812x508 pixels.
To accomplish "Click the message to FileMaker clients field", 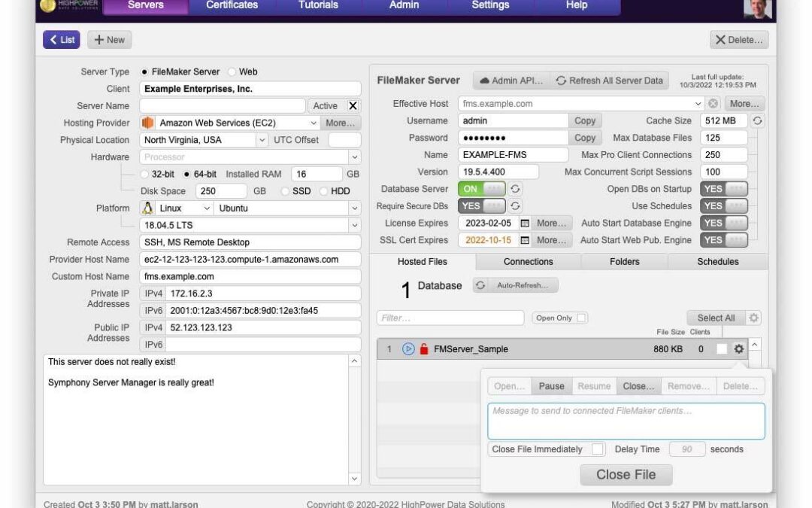I will [626, 421].
